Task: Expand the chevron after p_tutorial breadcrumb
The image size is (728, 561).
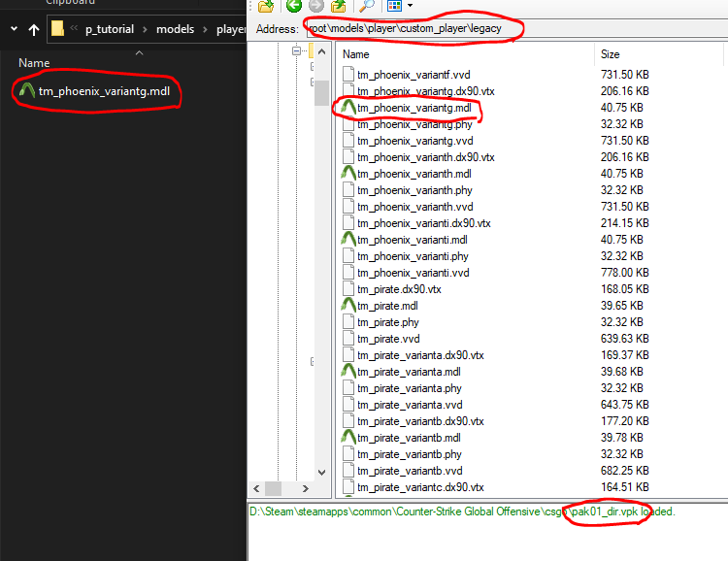Action: (145, 30)
